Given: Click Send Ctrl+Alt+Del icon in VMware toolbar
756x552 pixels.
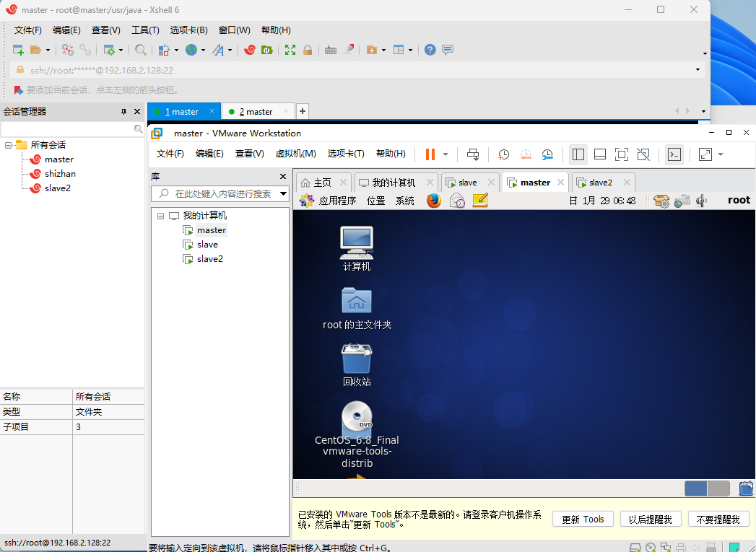Looking at the screenshot, I should point(473,154).
